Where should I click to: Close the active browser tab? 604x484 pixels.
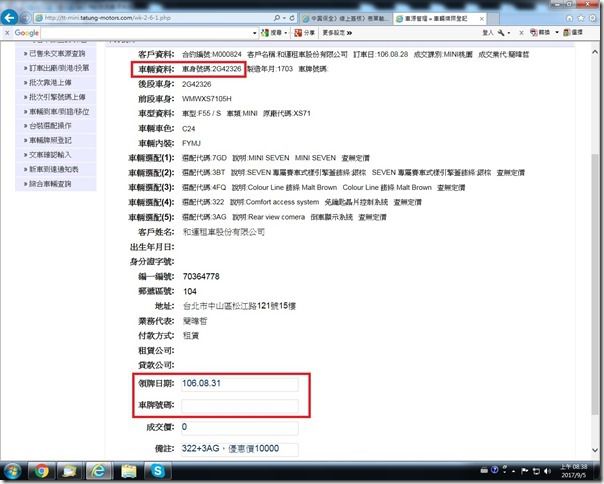click(482, 18)
